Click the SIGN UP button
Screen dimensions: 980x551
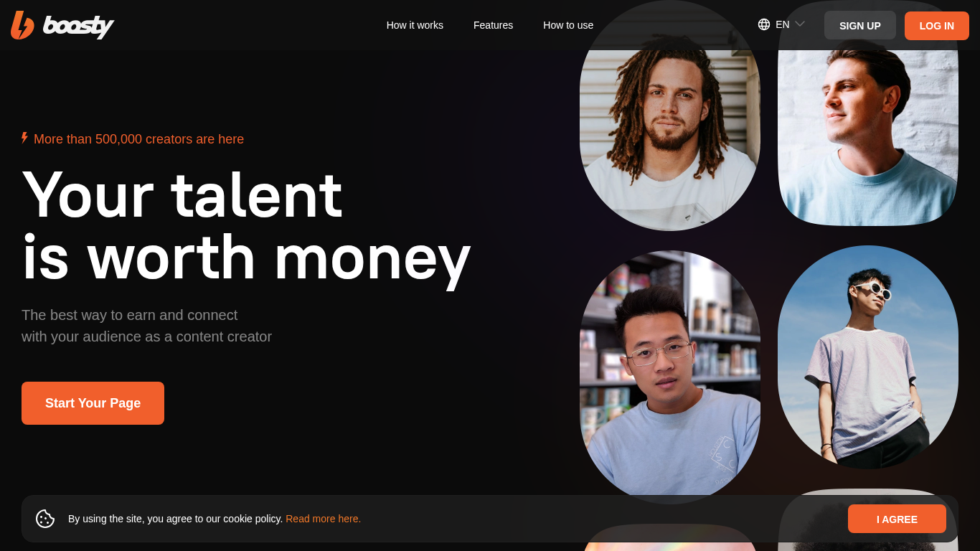pos(859,26)
